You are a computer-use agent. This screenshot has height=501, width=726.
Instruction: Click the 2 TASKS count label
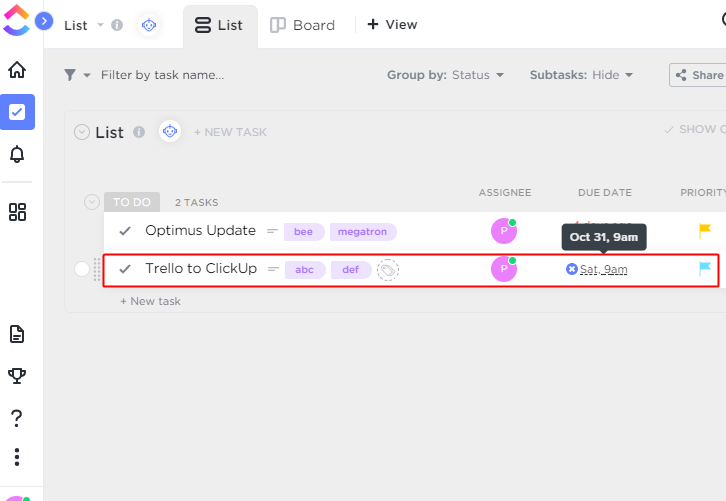coord(197,203)
